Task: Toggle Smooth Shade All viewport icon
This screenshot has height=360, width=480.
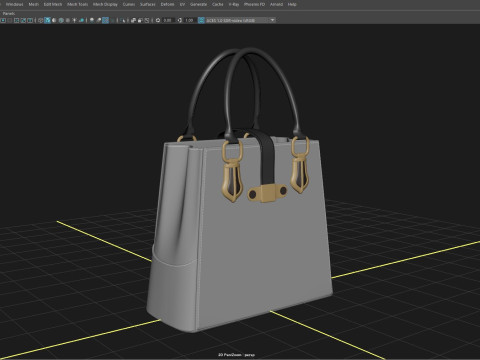Action: tap(47, 20)
